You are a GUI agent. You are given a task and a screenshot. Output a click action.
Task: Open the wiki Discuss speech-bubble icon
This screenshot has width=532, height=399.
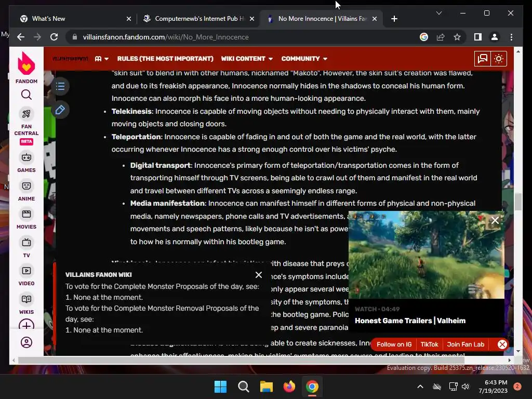[x=483, y=59]
